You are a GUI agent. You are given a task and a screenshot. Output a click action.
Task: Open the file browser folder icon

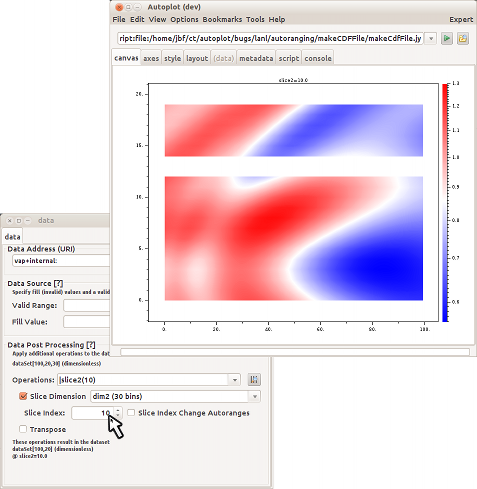[463, 38]
